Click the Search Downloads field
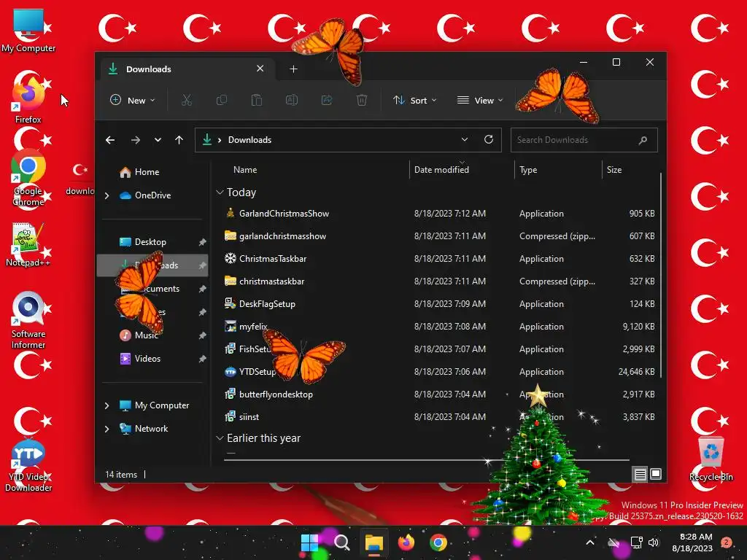The image size is (747, 560). click(x=584, y=140)
